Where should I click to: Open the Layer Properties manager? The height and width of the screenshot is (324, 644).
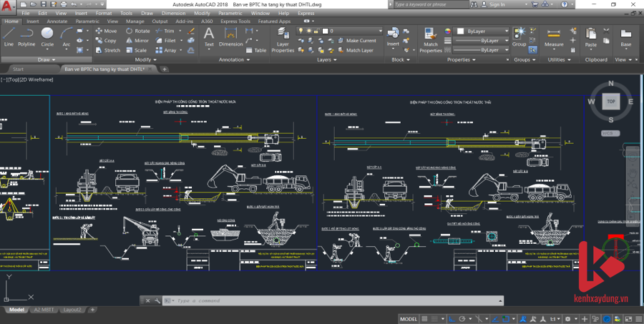(283, 39)
